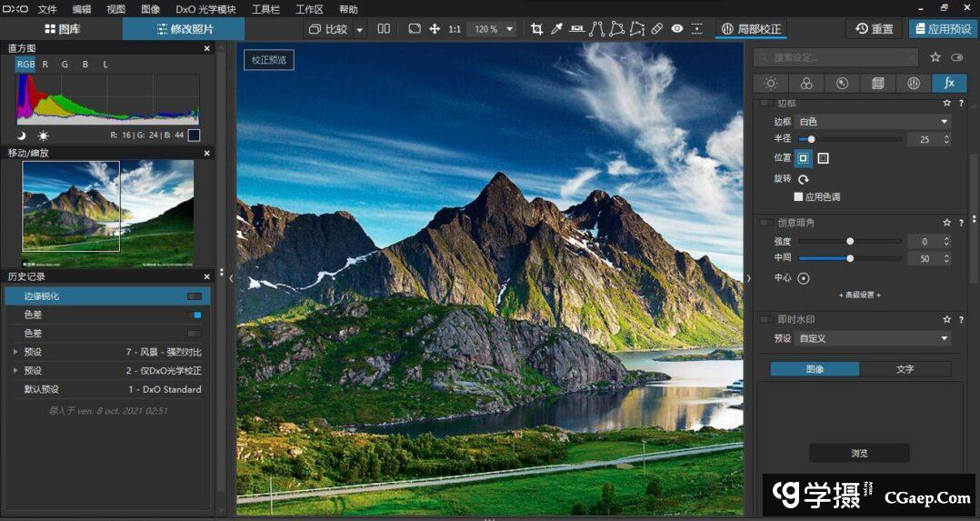Viewport: 980px width, 521px height.
Task: Activate the repair eraser tool
Action: coord(657,29)
